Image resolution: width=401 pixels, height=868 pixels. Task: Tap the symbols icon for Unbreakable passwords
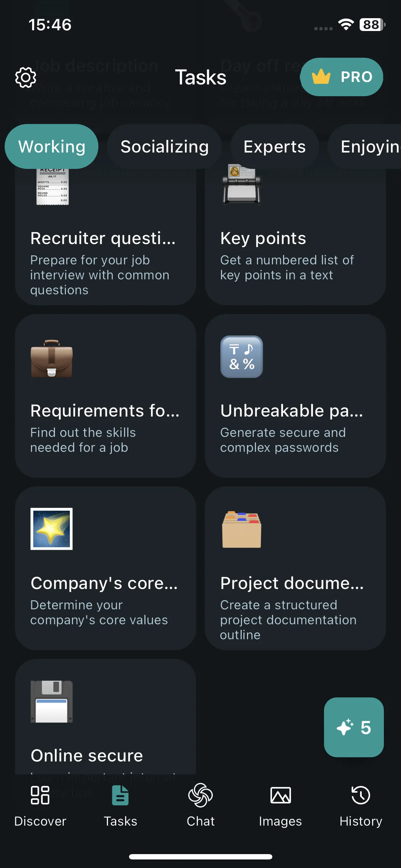point(242,357)
